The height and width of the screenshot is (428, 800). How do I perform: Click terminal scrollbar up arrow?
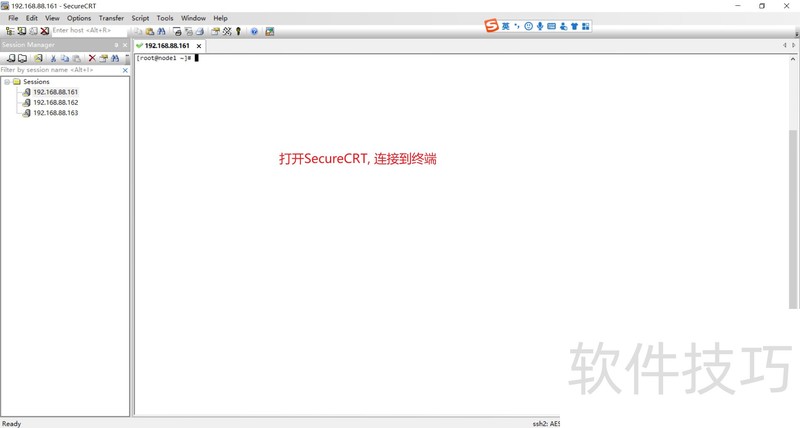coord(793,59)
